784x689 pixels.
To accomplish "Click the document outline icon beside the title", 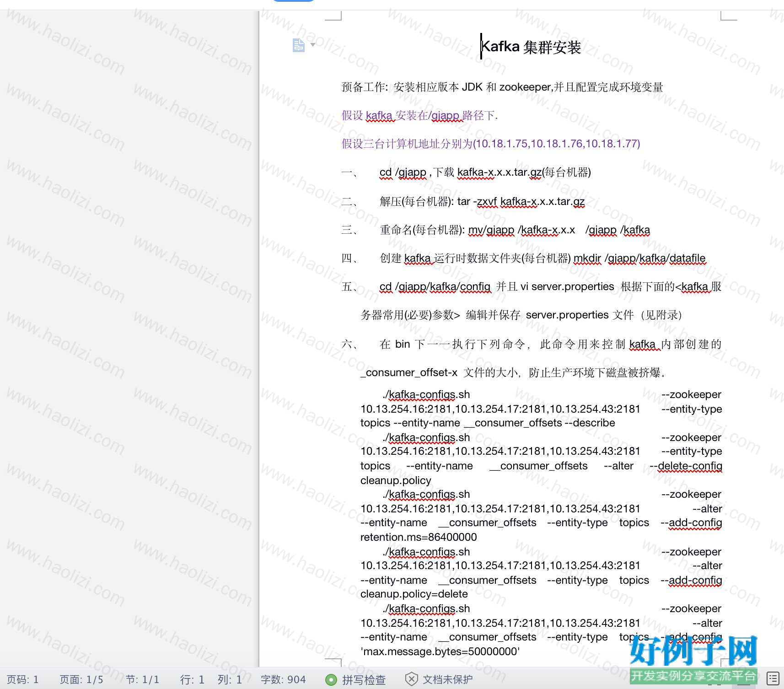I will (x=299, y=45).
